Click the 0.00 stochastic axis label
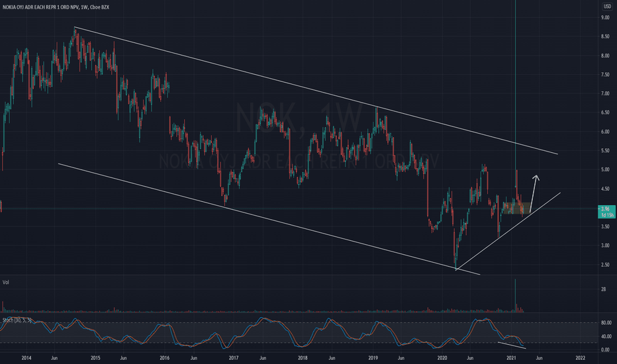This screenshot has width=617, height=364. [x=605, y=349]
